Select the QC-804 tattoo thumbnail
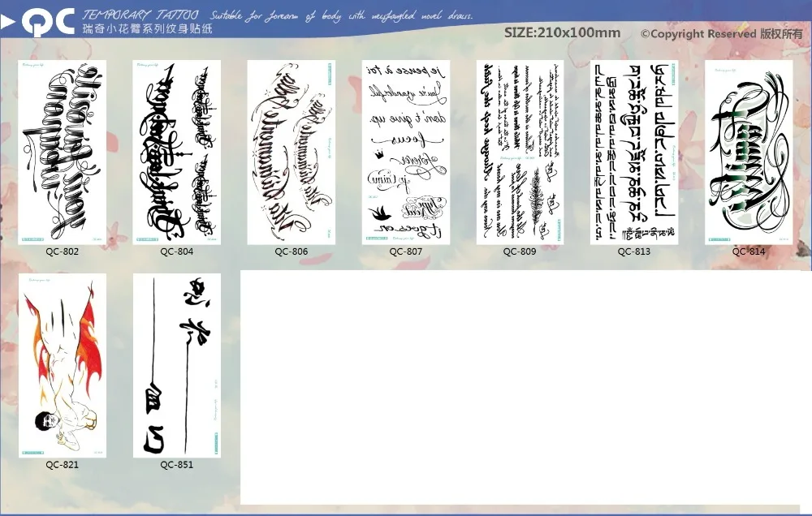Viewport: 812px width, 516px height. (176, 153)
